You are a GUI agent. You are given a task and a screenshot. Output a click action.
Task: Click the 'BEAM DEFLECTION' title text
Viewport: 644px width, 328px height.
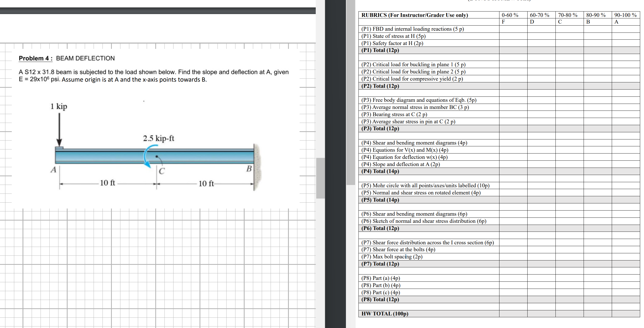tap(85, 58)
